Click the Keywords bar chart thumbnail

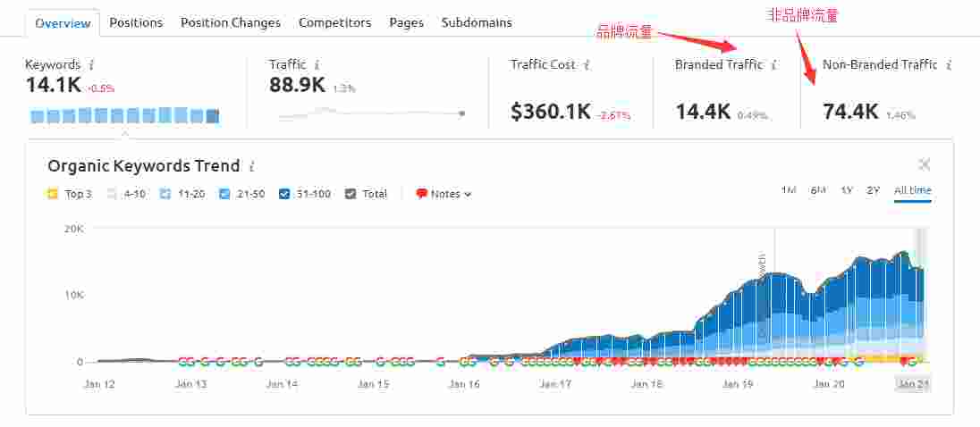click(124, 115)
